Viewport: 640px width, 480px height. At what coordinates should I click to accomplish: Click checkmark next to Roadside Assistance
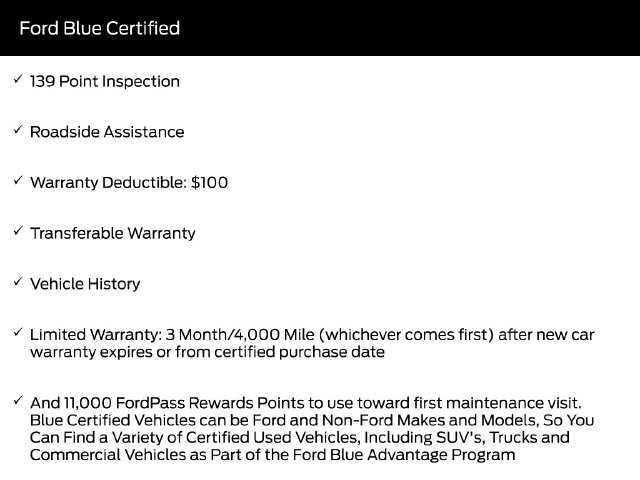coord(18,129)
